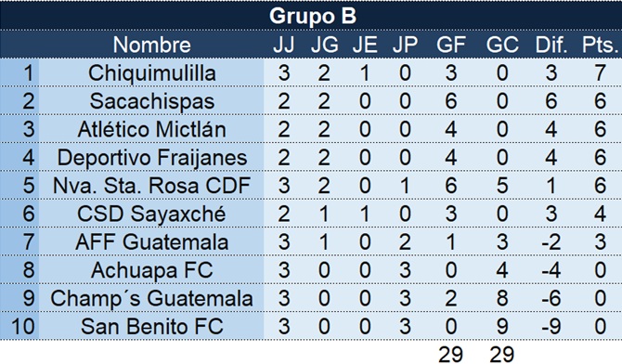Select the GF total of 29
622x364 pixels.
(x=450, y=354)
